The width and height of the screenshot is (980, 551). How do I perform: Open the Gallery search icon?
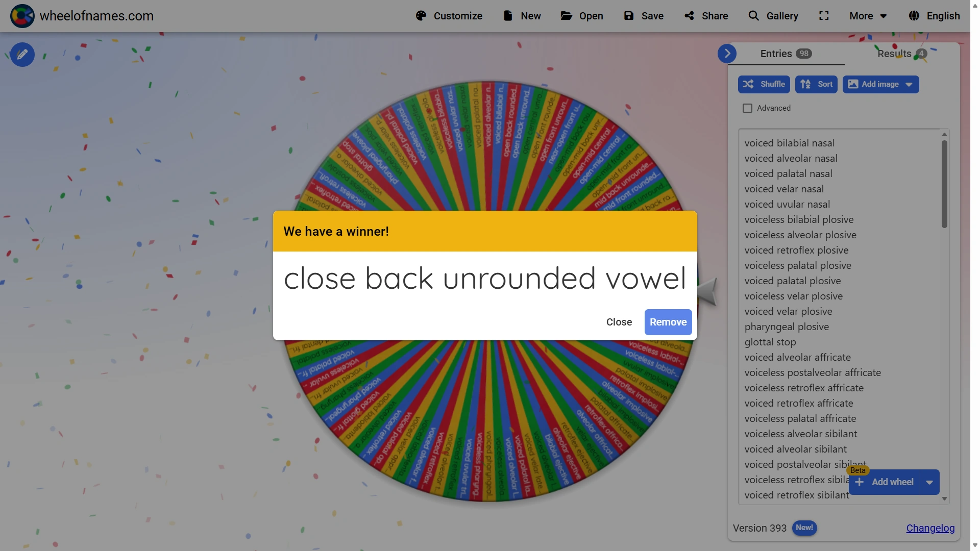pyautogui.click(x=753, y=16)
